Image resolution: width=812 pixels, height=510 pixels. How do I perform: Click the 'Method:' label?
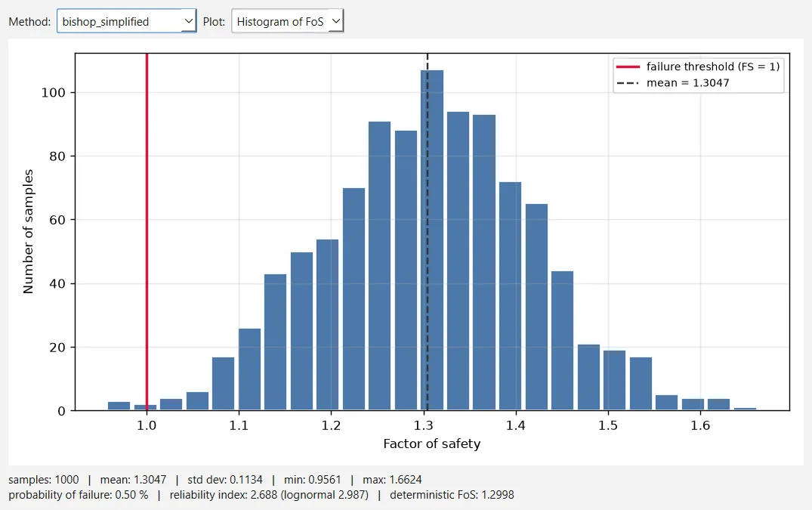pos(29,22)
